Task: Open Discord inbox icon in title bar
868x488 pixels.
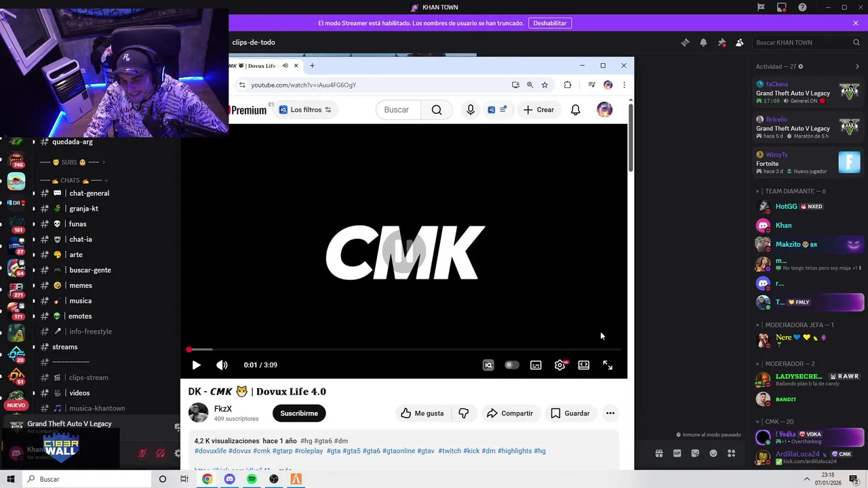Action: (782, 7)
